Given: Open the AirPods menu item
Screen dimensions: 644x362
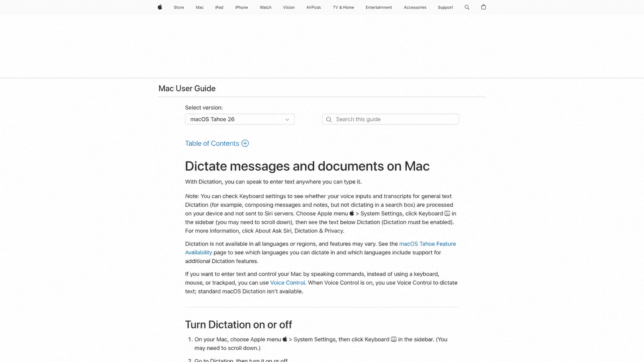Looking at the screenshot, I should tap(314, 7).
